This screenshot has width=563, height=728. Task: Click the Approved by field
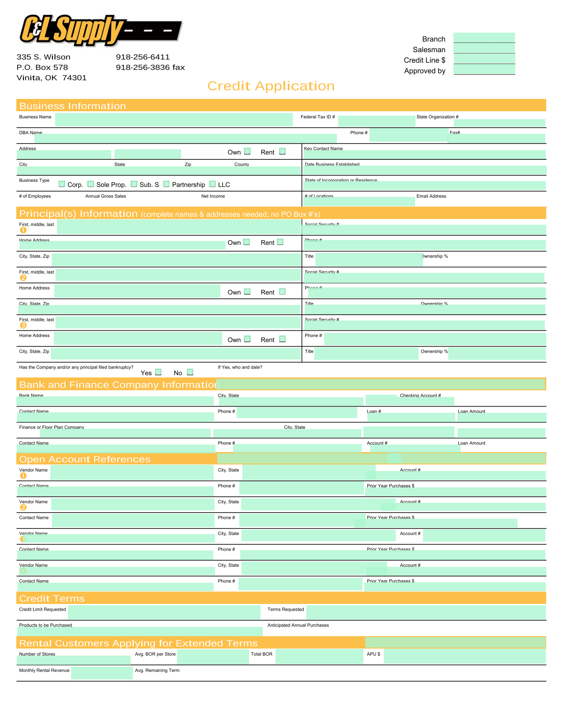point(484,70)
